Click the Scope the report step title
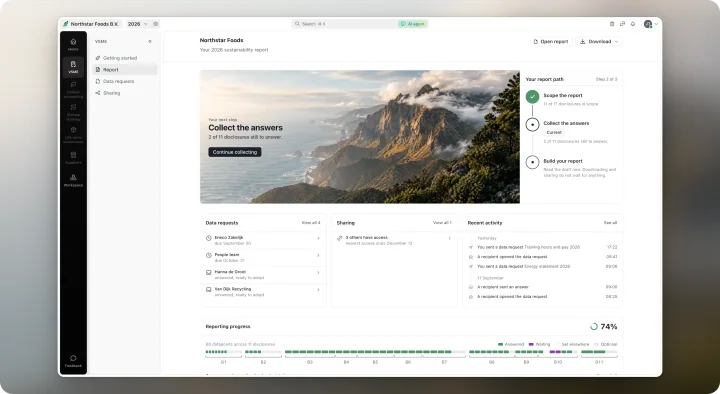Viewport: 720px width, 394px height. point(562,96)
